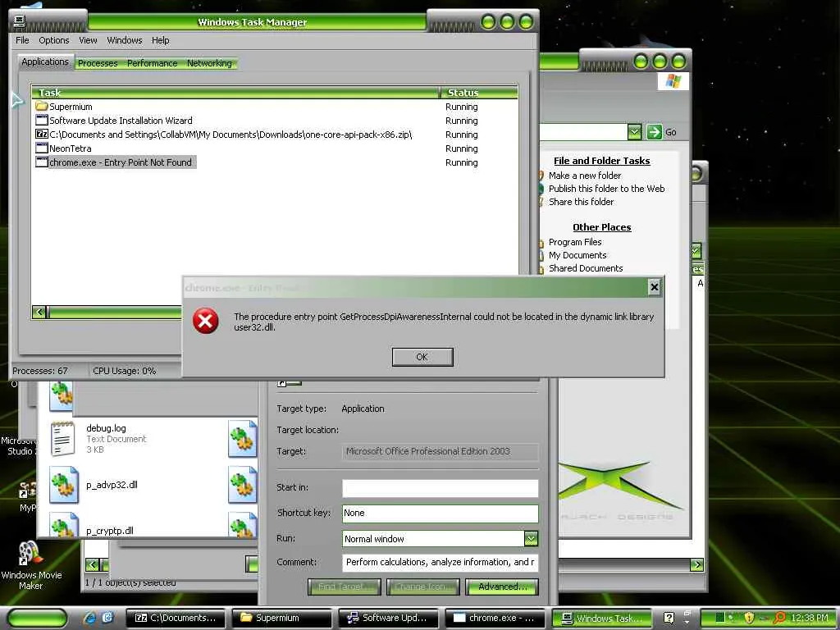Click the Normal window combo box
Screen dimensions: 840x630
tap(440, 538)
